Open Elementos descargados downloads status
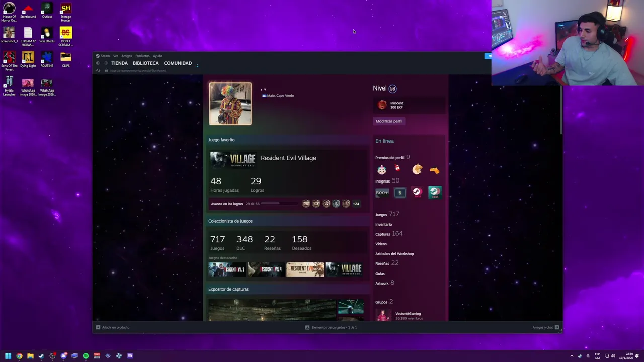The height and width of the screenshot is (362, 644). (331, 327)
